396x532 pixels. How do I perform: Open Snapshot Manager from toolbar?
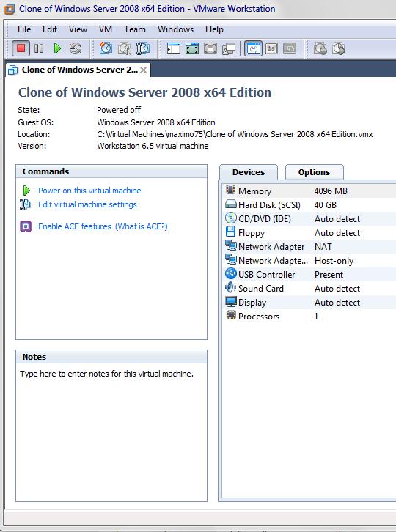coord(143,48)
